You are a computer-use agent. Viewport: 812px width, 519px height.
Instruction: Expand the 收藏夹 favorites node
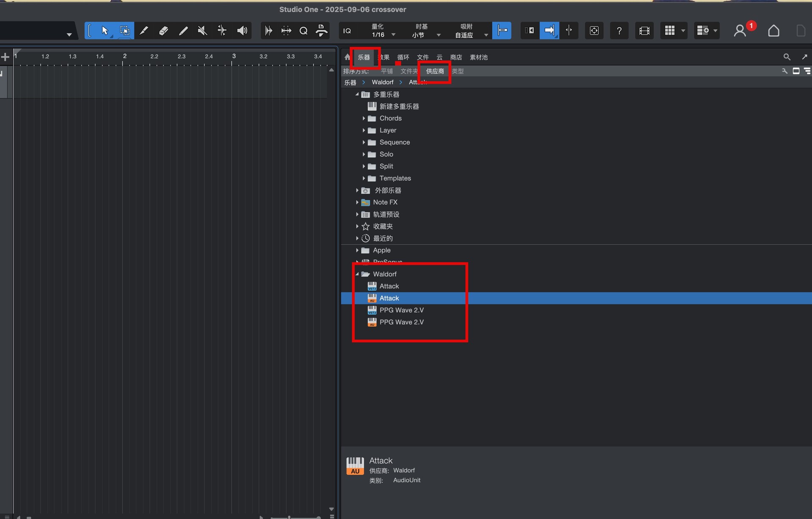click(357, 227)
